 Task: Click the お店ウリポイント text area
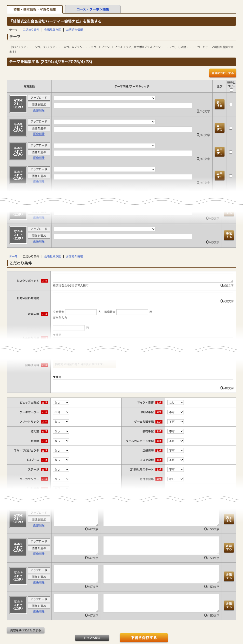pyautogui.click(x=143, y=278)
